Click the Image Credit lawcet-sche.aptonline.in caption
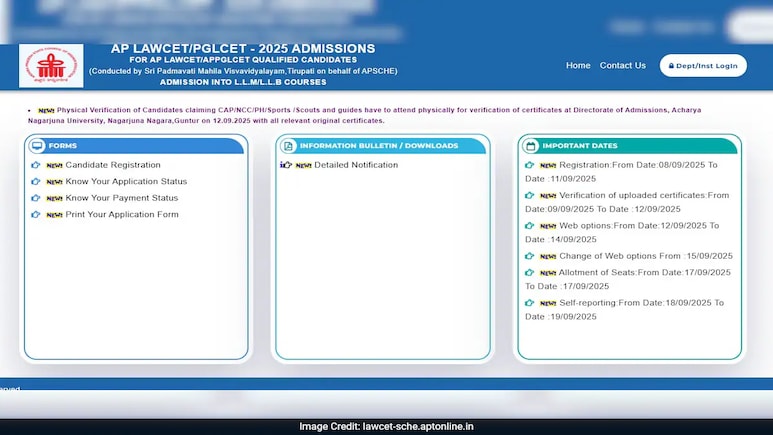This screenshot has height=435, width=773. pos(386,427)
